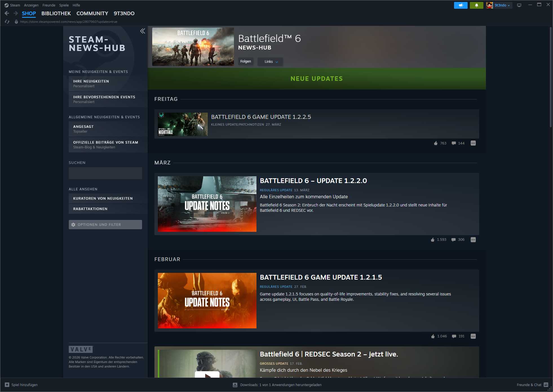Expand Optionen und Filter
This screenshot has height=392, width=553.
point(105,224)
